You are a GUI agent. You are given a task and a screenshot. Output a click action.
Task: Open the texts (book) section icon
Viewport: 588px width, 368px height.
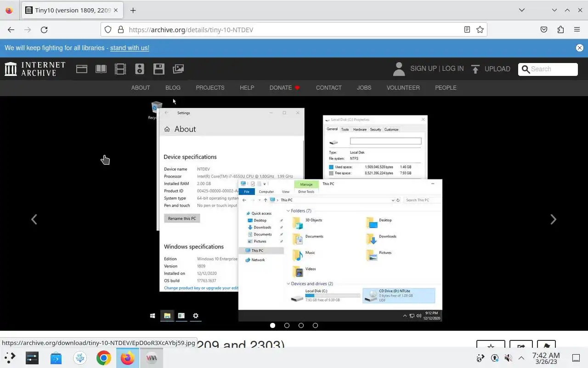click(x=101, y=69)
